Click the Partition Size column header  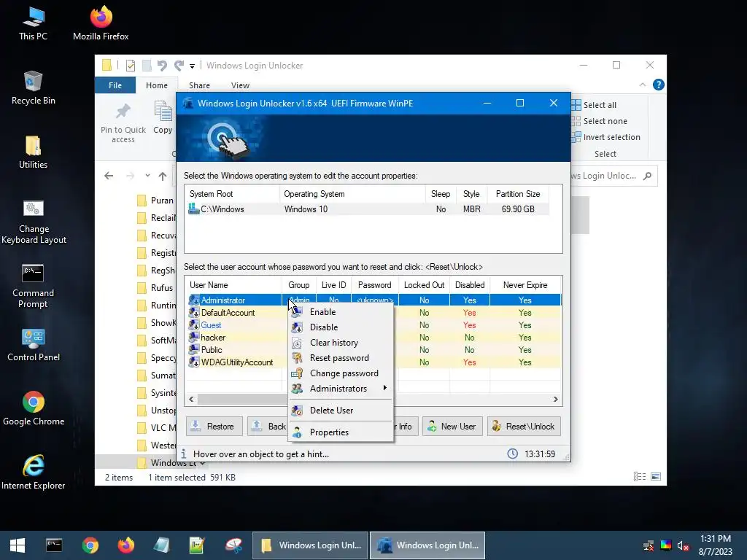(x=517, y=194)
